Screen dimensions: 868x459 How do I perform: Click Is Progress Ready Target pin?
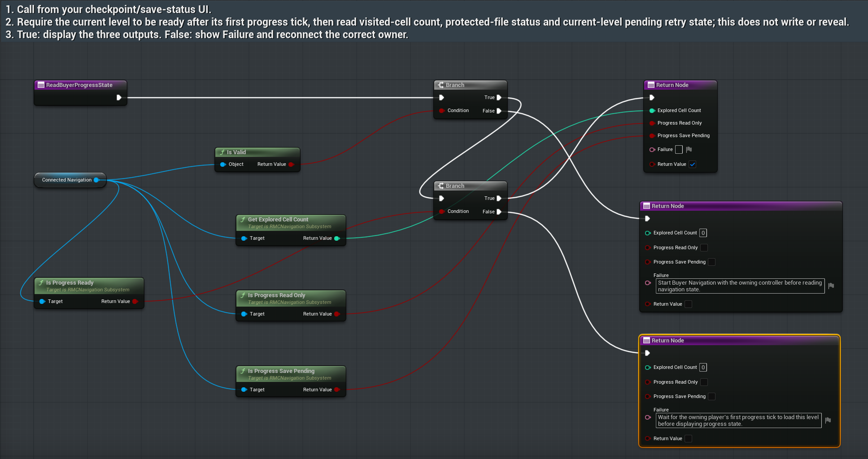(42, 302)
